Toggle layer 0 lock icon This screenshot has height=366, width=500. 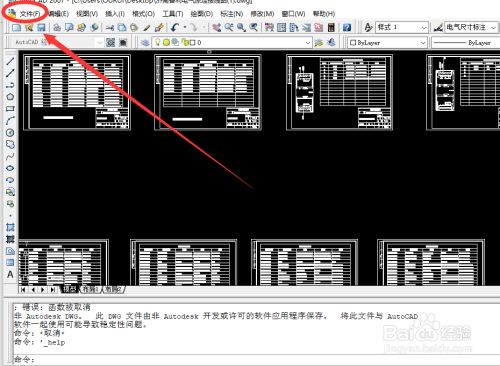[184, 42]
